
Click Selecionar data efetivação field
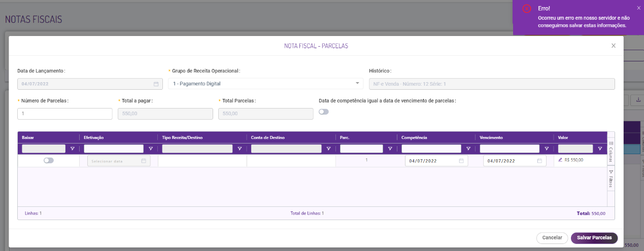pos(119,161)
